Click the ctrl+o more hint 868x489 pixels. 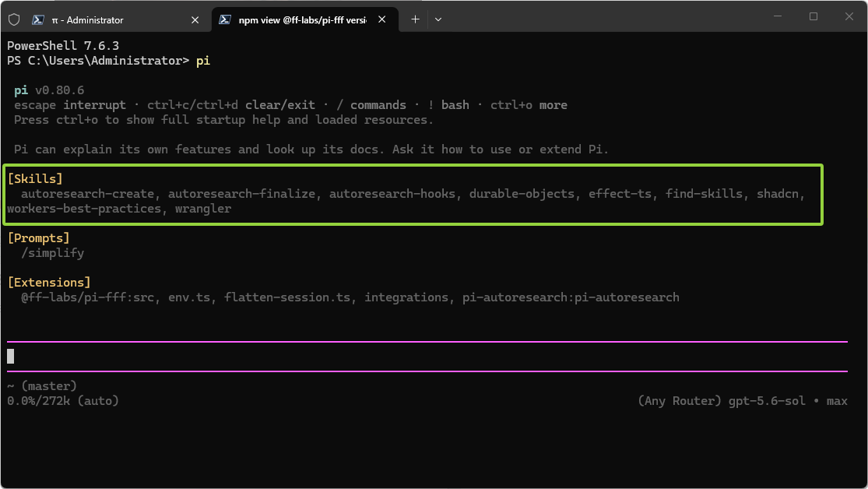click(529, 105)
